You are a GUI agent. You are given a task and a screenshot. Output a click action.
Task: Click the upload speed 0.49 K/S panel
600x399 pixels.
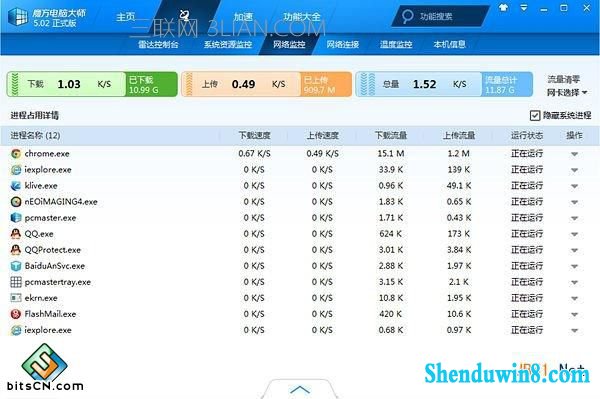pos(241,84)
